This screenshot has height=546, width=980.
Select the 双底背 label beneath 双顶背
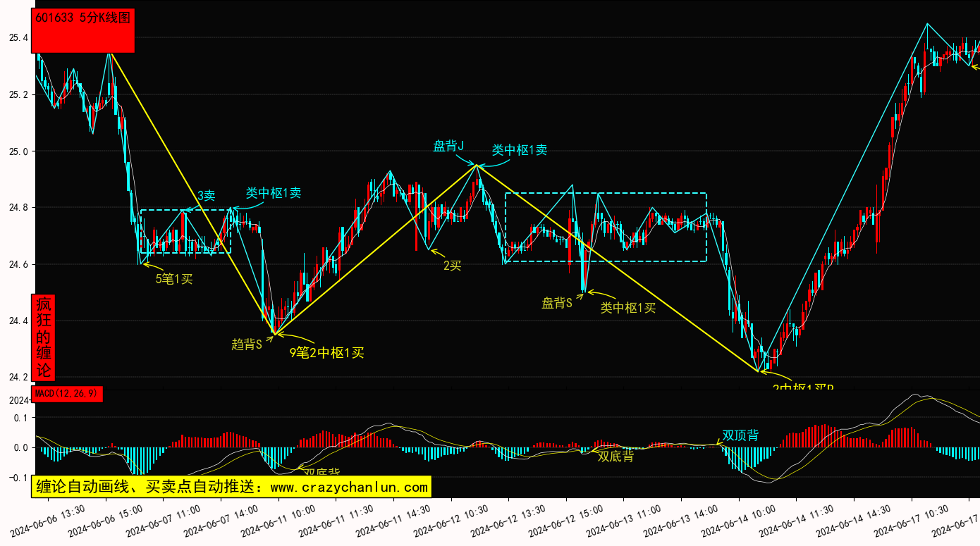tap(616, 457)
